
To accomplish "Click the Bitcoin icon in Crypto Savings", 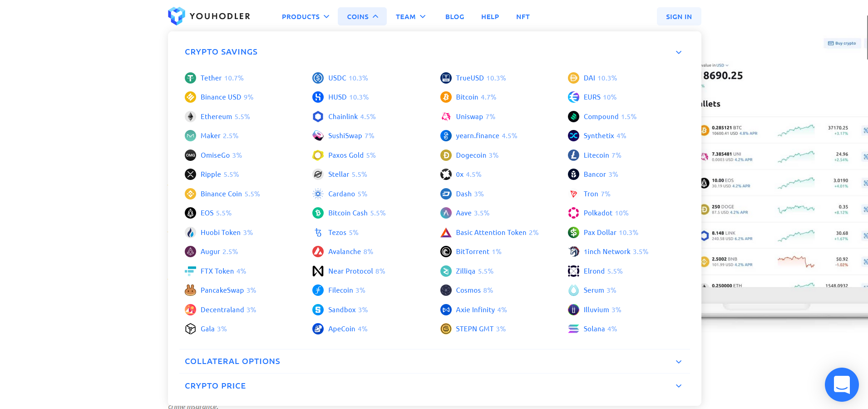I will point(445,97).
